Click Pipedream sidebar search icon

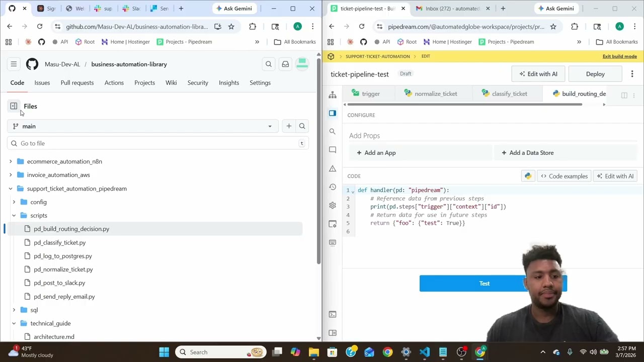pos(333,131)
